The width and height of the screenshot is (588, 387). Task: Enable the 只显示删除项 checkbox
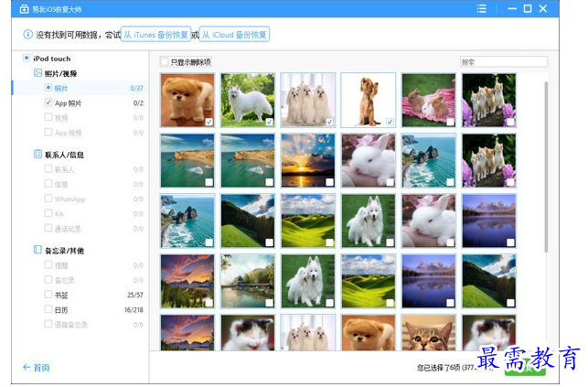tap(165, 61)
